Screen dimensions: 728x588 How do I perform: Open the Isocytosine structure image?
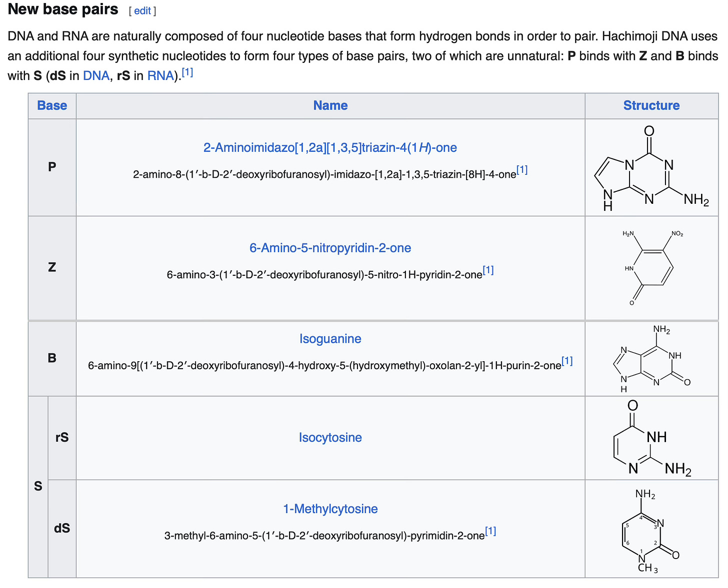651,438
